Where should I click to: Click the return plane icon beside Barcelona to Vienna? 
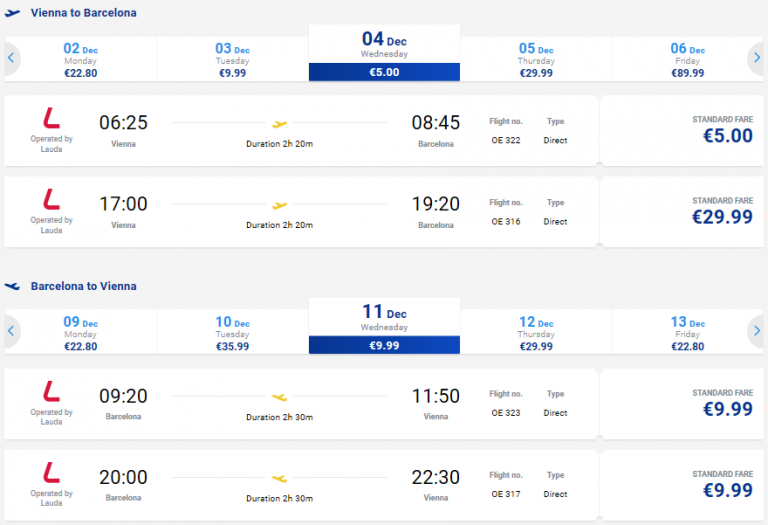(x=12, y=286)
